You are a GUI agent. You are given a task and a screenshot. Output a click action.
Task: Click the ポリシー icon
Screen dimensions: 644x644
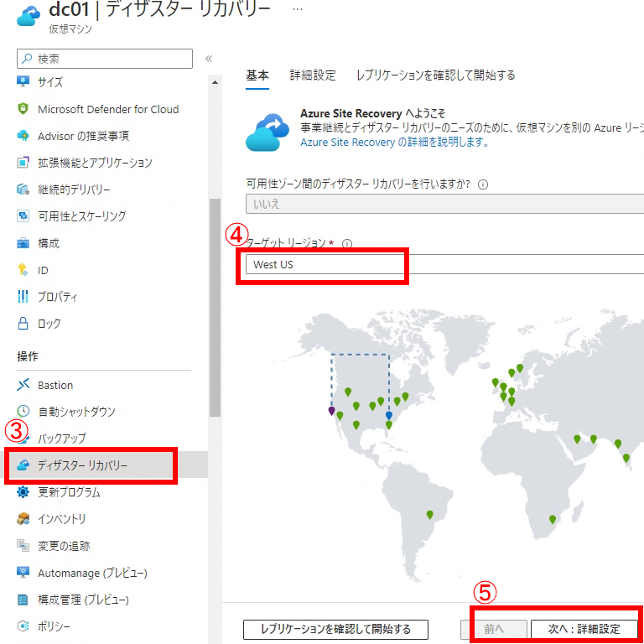coord(23,626)
